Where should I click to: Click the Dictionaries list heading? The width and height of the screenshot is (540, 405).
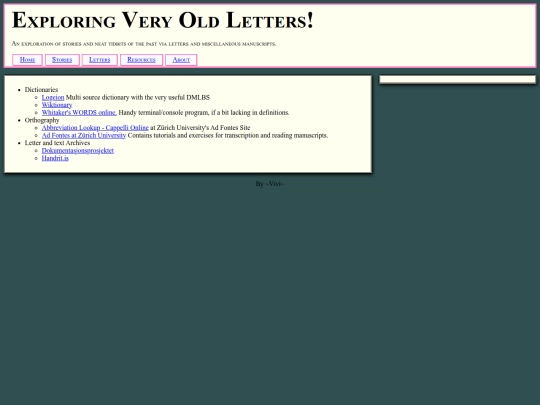(x=41, y=90)
